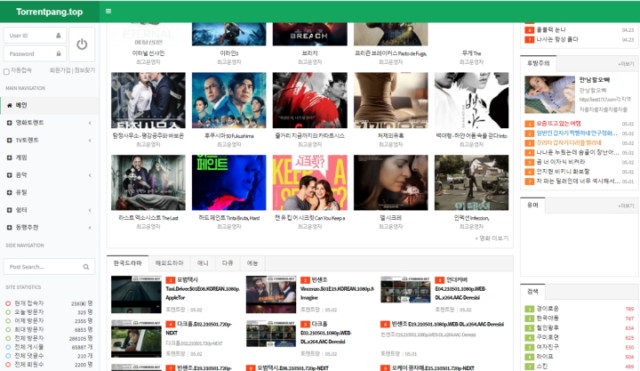Image resolution: width=640 pixels, height=371 pixels.
Task: Click inside the Password input field
Action: [x=34, y=53]
